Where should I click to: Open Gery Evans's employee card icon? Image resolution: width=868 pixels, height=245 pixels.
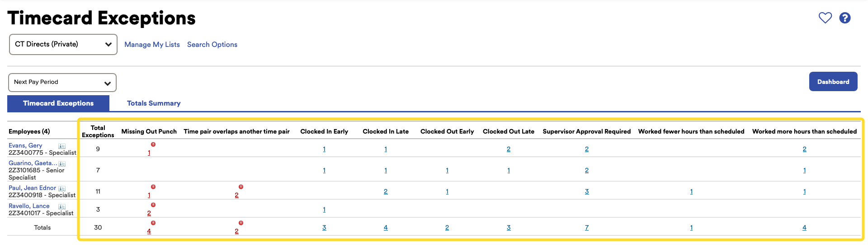(62, 146)
